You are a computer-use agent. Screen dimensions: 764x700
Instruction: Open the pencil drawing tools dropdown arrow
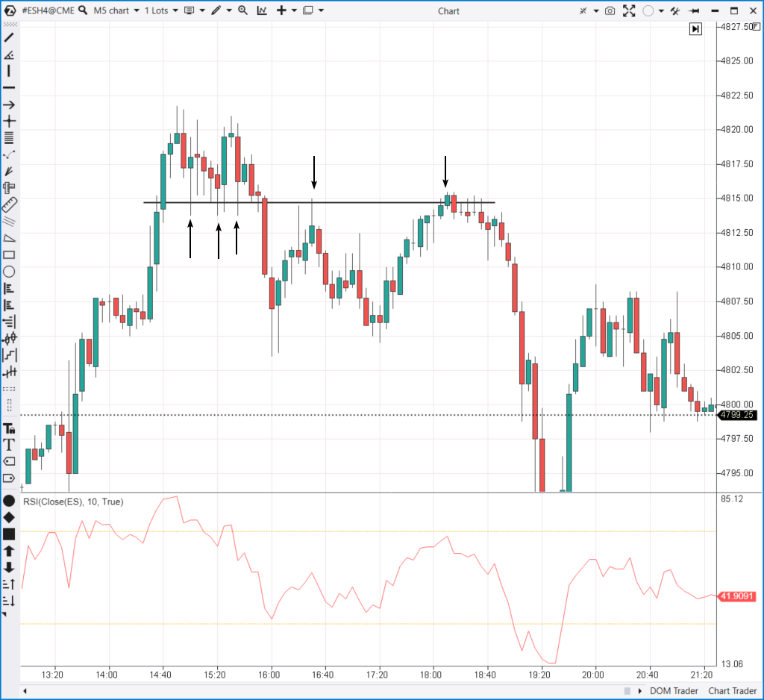point(229,10)
